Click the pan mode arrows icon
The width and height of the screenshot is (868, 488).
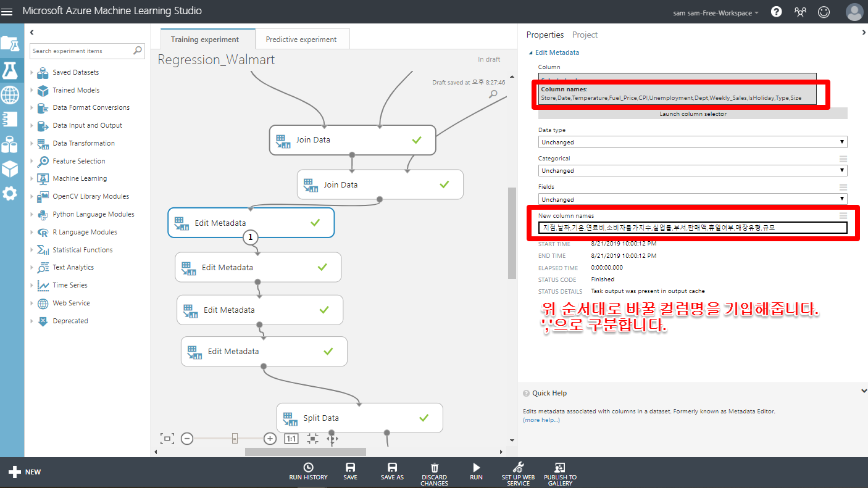click(x=333, y=439)
